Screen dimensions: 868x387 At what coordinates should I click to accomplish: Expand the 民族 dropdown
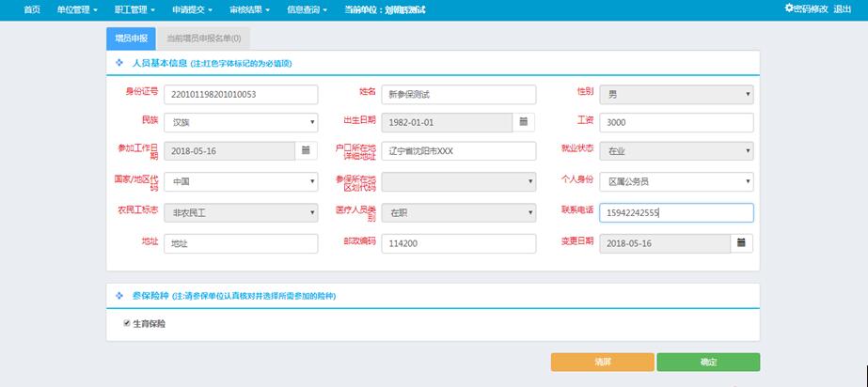coord(241,122)
